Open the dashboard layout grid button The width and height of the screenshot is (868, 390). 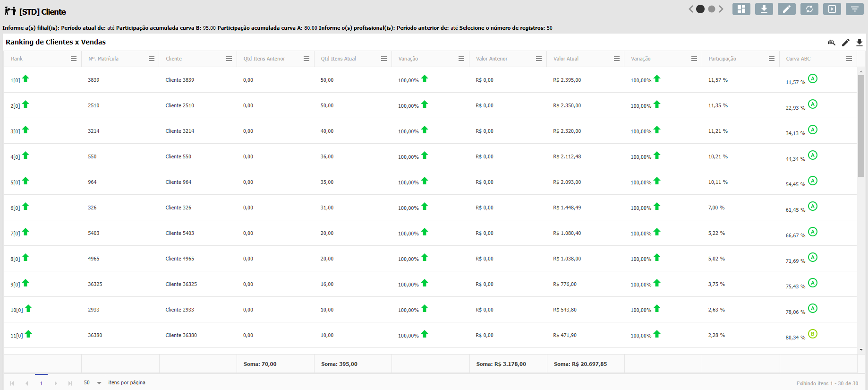click(741, 9)
